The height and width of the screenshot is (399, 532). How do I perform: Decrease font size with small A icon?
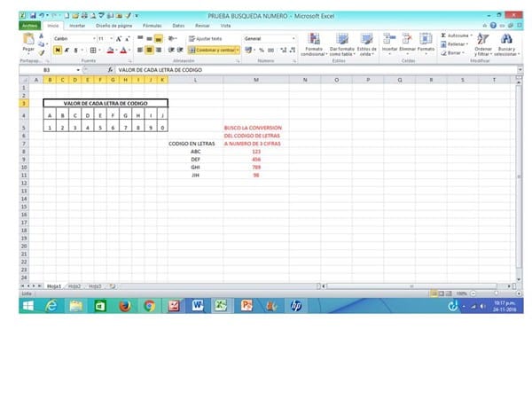coord(127,39)
